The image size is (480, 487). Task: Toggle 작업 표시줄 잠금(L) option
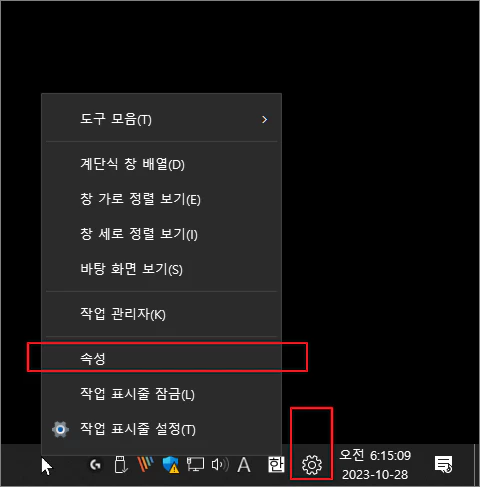pos(161,394)
